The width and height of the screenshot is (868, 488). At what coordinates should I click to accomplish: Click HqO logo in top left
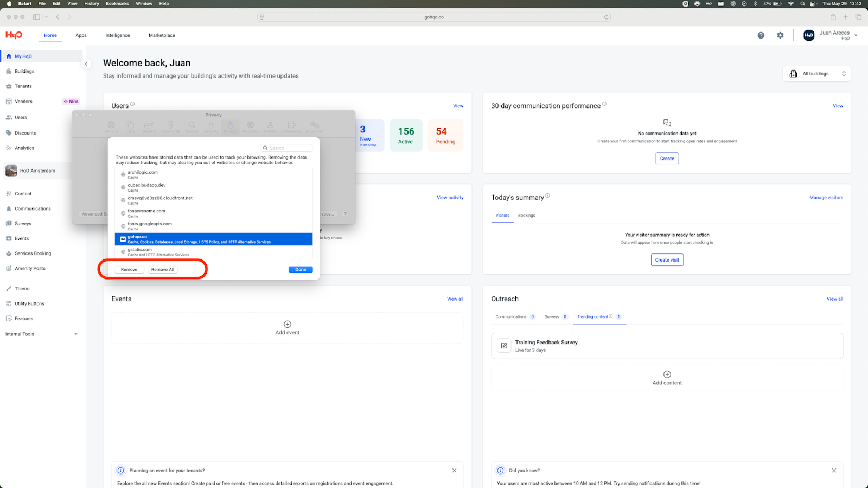14,35
